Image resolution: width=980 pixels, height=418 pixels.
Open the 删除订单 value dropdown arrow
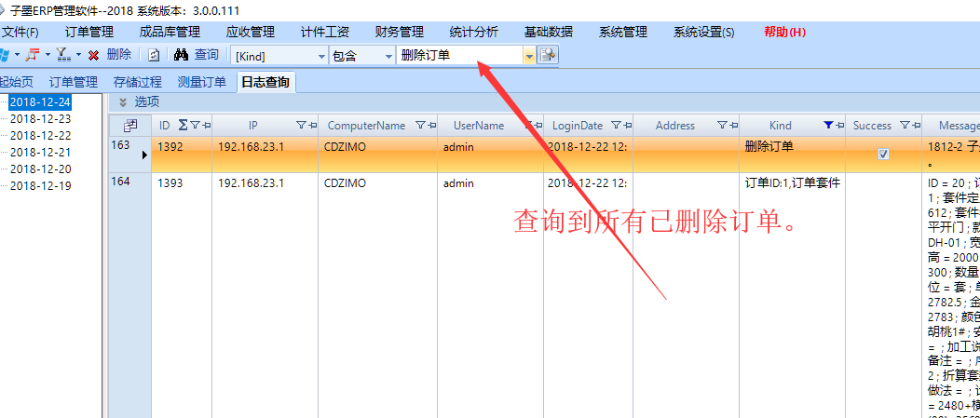click(529, 56)
